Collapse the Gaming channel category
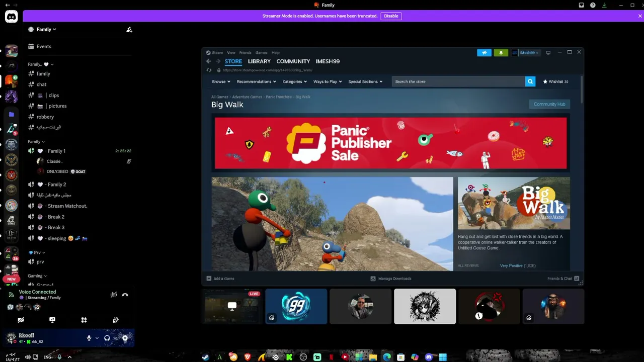This screenshot has width=644, height=362. pos(37,276)
